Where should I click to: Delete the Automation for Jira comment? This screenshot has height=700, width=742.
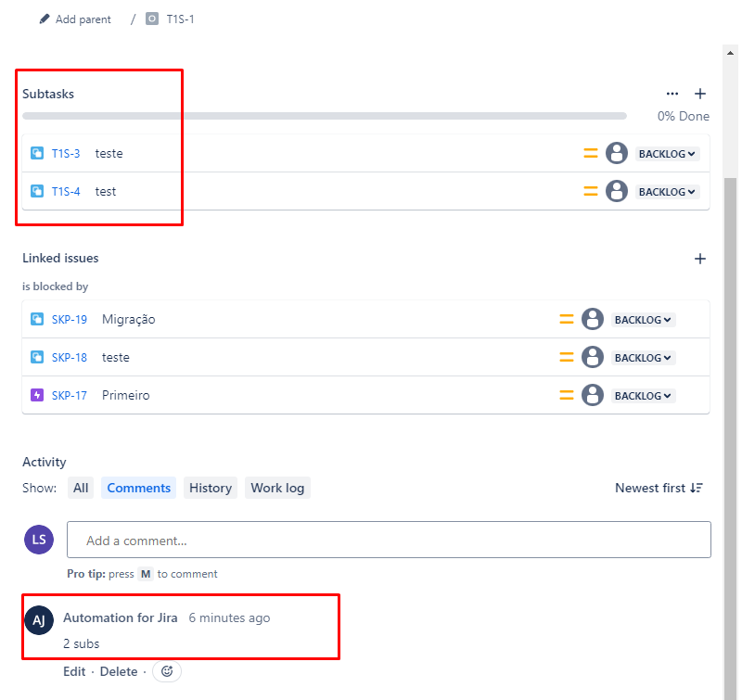(x=119, y=671)
